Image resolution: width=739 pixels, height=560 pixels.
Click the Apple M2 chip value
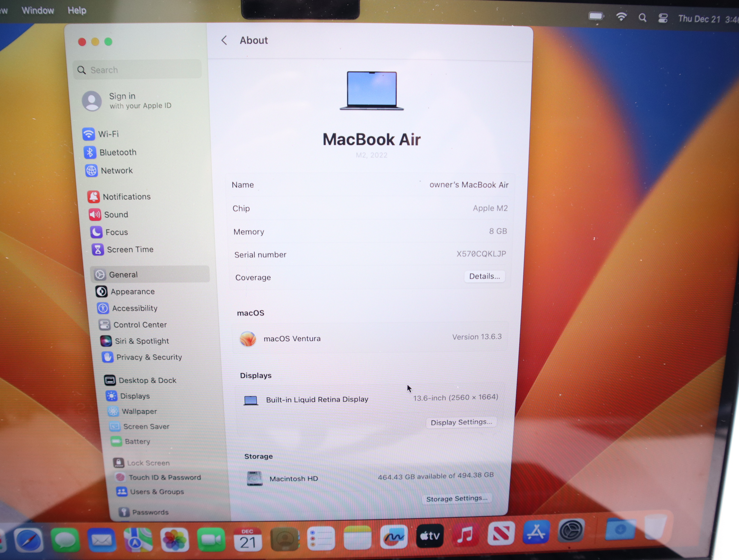coord(490,208)
